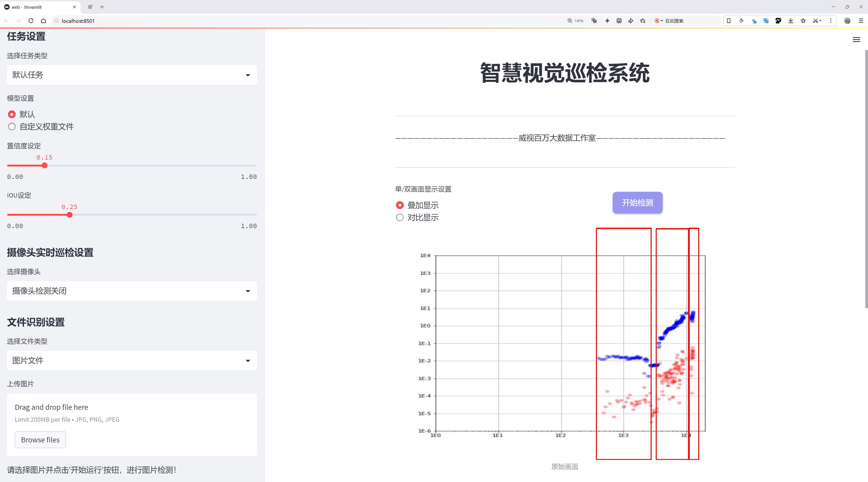Click the browser home icon
The image size is (868, 482).
pyautogui.click(x=43, y=21)
